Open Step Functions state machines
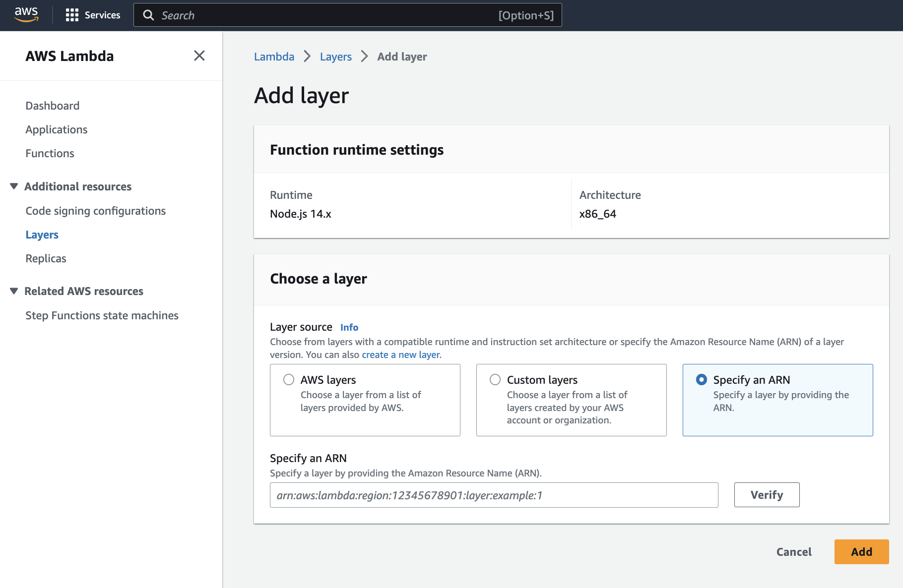The image size is (903, 588). (x=102, y=315)
